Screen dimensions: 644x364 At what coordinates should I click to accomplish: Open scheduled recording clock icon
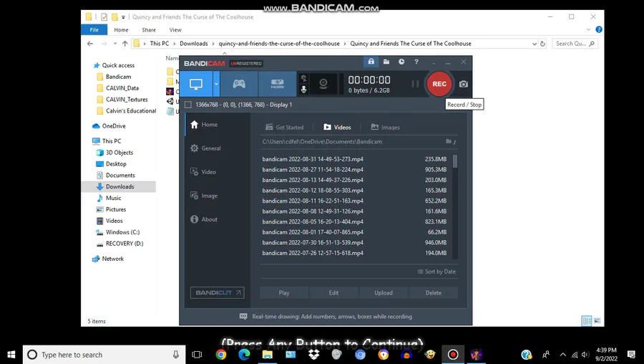401,62
